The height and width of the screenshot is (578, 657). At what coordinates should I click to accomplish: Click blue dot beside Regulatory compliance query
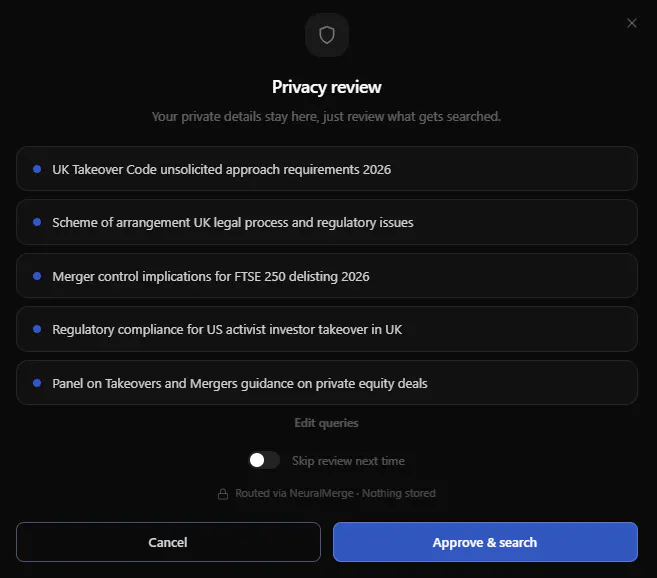pyautogui.click(x=37, y=329)
